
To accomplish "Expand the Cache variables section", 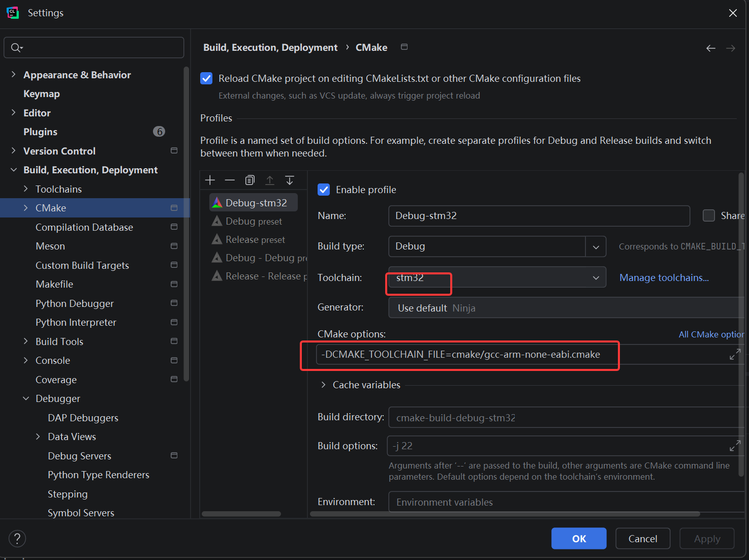I will [323, 385].
